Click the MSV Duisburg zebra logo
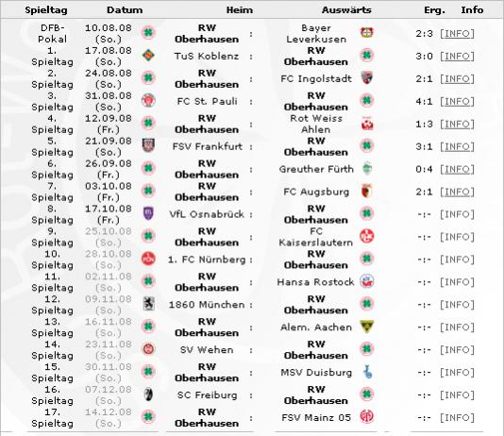504x436 pixels. pyautogui.click(x=367, y=372)
